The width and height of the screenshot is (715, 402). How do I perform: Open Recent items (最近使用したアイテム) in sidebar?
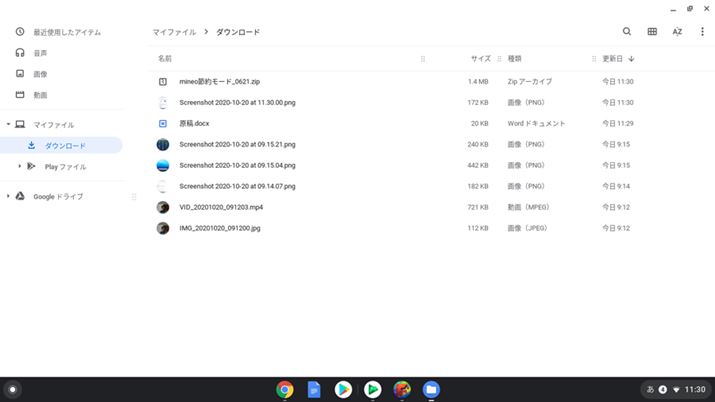tap(64, 32)
